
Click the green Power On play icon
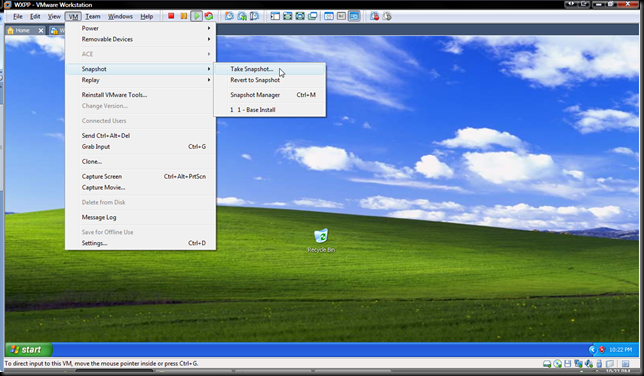[197, 16]
